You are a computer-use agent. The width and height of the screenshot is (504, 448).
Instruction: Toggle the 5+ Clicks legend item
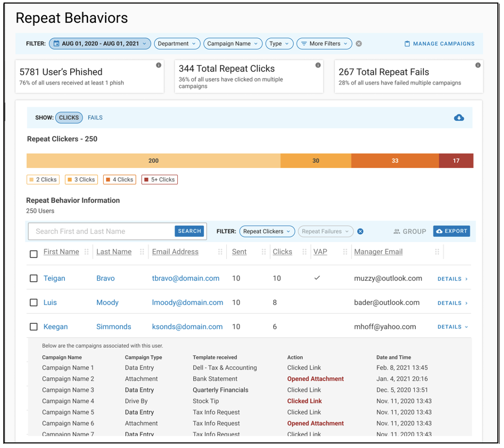(159, 180)
